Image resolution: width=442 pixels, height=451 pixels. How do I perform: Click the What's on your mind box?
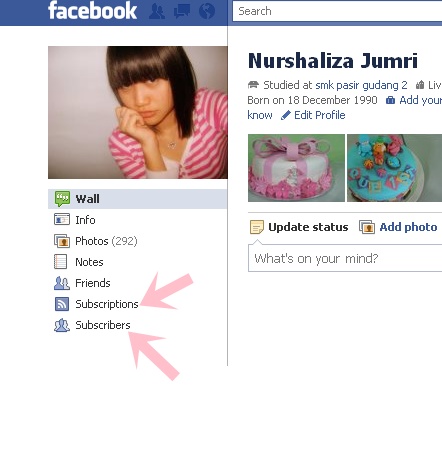[345, 258]
